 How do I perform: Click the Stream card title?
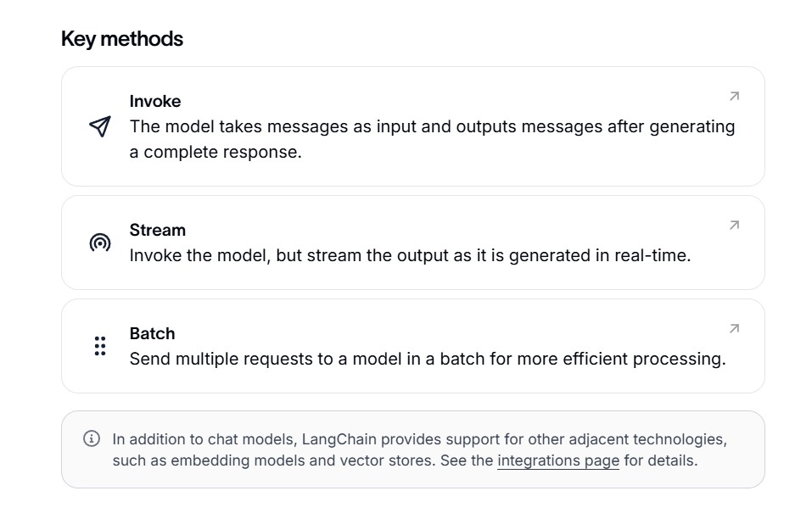[158, 230]
